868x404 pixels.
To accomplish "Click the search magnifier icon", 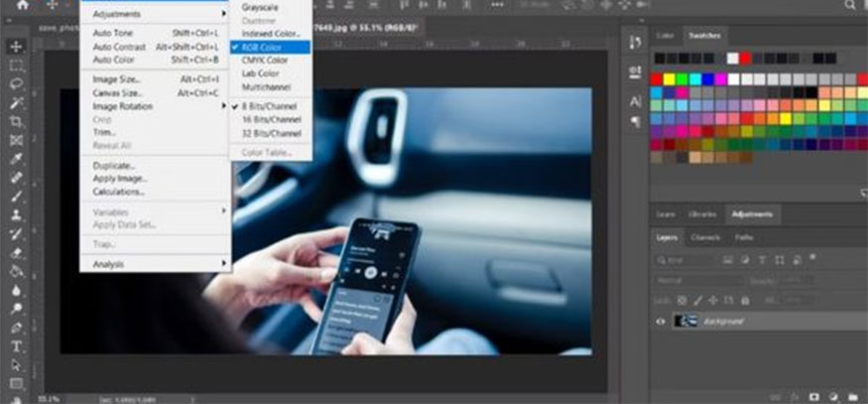I will pyautogui.click(x=850, y=5).
